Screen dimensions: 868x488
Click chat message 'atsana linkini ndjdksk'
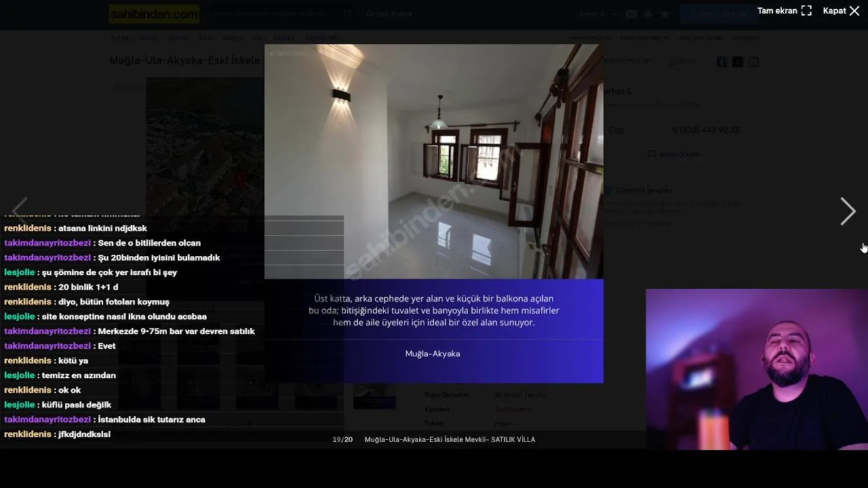click(x=102, y=228)
